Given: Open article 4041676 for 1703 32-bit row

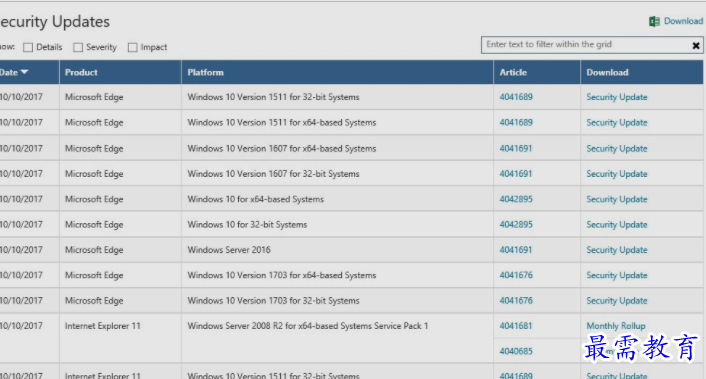Looking at the screenshot, I should tap(516, 301).
